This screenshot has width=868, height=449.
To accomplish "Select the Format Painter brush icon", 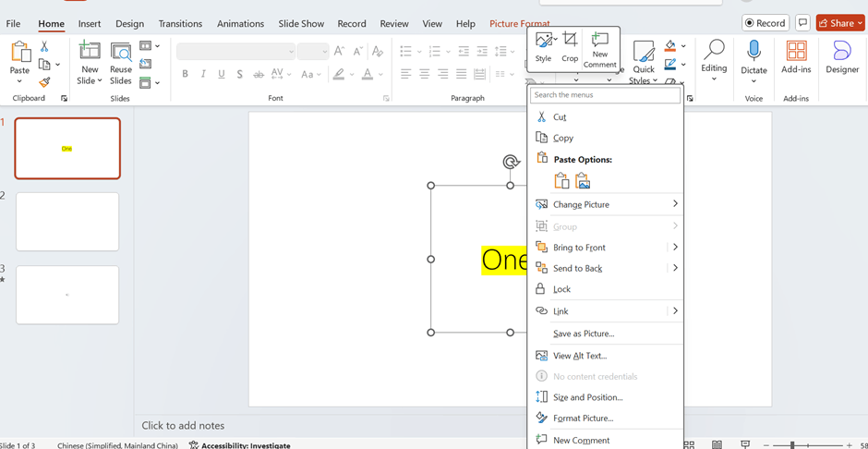I will pos(44,82).
